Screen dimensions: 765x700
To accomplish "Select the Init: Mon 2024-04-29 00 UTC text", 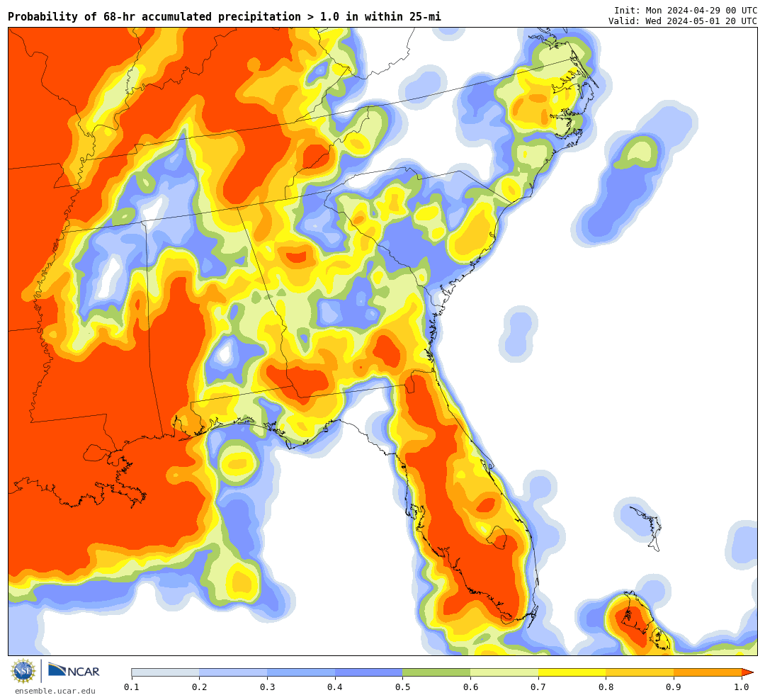I will pos(686,10).
